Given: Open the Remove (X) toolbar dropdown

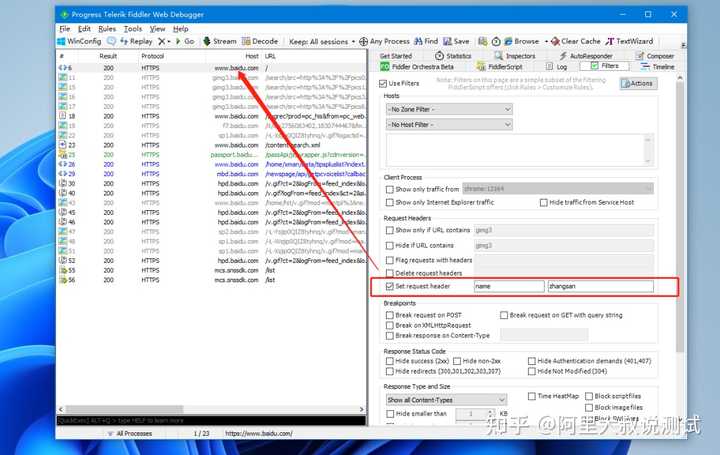Looking at the screenshot, I should 164,41.
